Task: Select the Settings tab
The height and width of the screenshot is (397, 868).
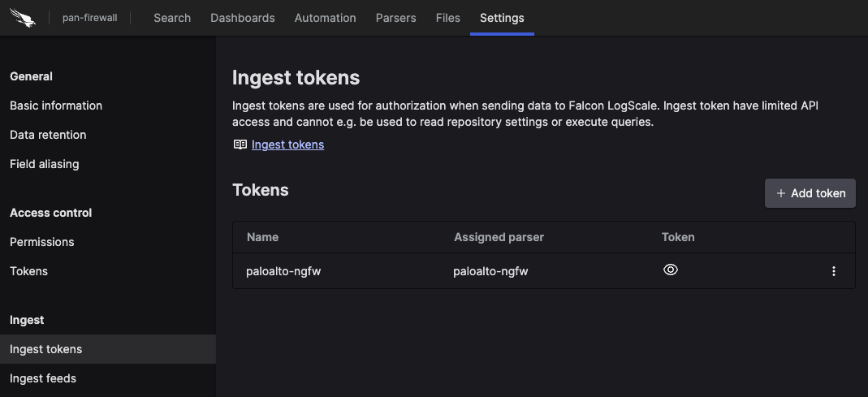Action: pyautogui.click(x=502, y=18)
